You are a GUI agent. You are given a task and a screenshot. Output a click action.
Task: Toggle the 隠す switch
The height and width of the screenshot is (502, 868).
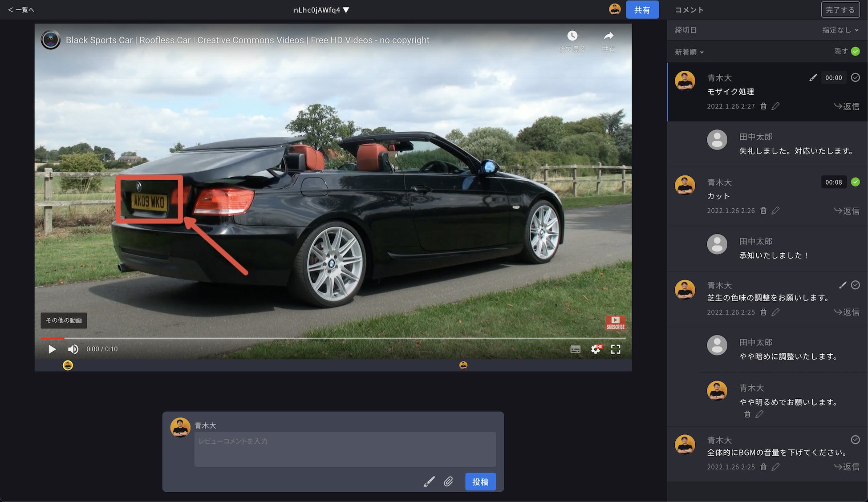click(x=855, y=51)
